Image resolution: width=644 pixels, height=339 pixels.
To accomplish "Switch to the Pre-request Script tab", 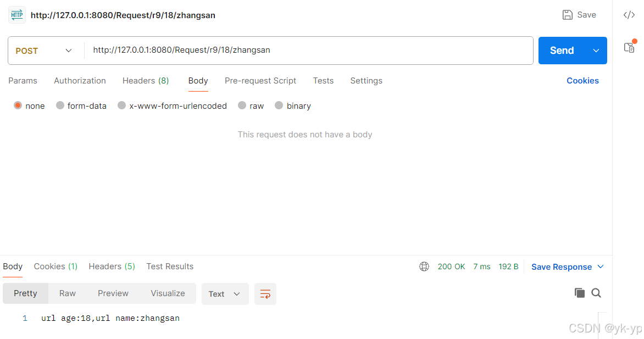I will pyautogui.click(x=260, y=81).
